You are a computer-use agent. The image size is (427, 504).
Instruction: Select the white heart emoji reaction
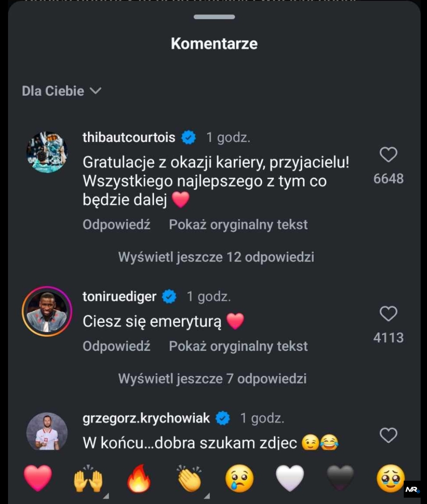(x=290, y=479)
